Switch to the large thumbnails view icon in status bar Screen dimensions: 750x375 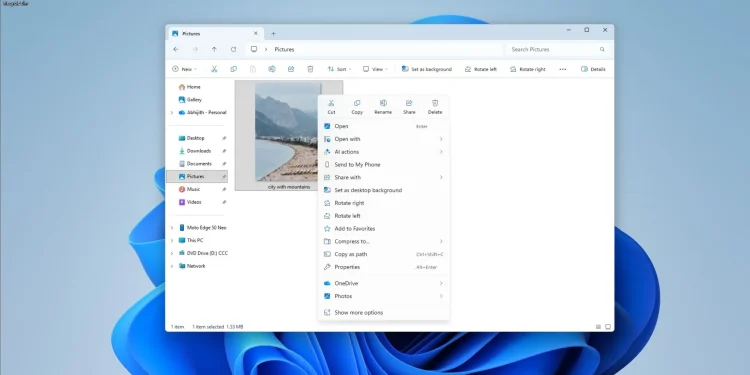coord(608,327)
